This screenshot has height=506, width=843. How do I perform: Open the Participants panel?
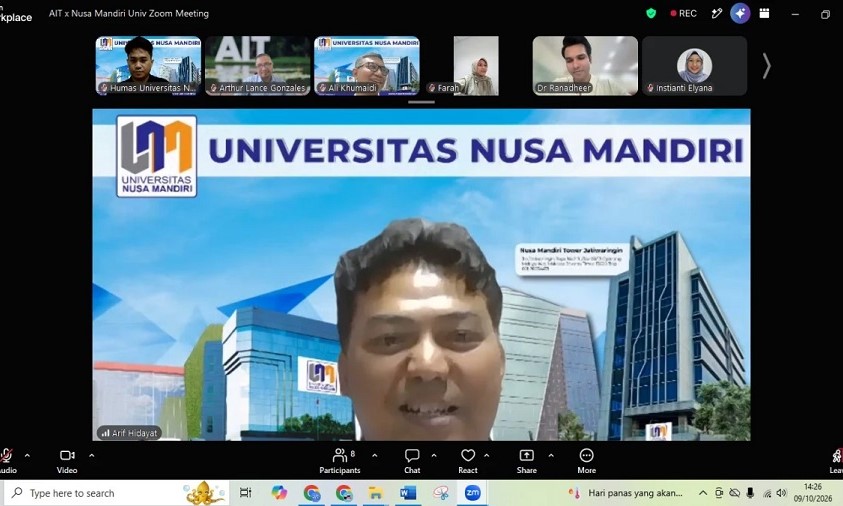pos(340,461)
